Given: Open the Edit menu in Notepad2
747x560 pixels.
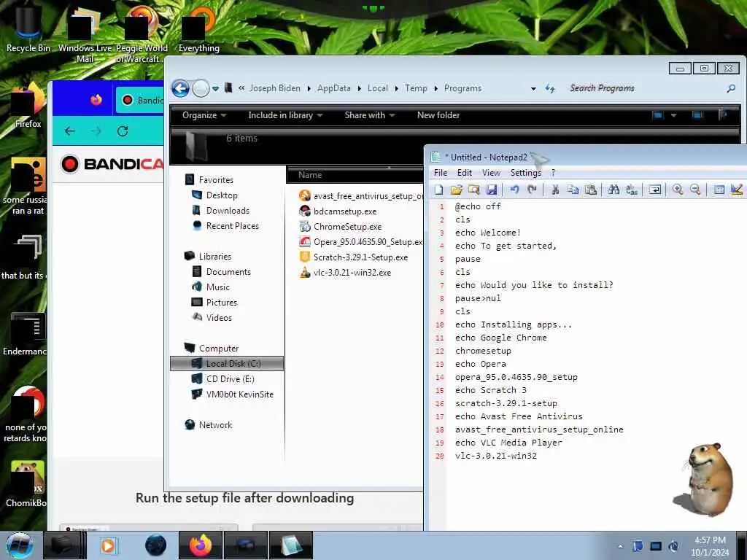Looking at the screenshot, I should [465, 173].
